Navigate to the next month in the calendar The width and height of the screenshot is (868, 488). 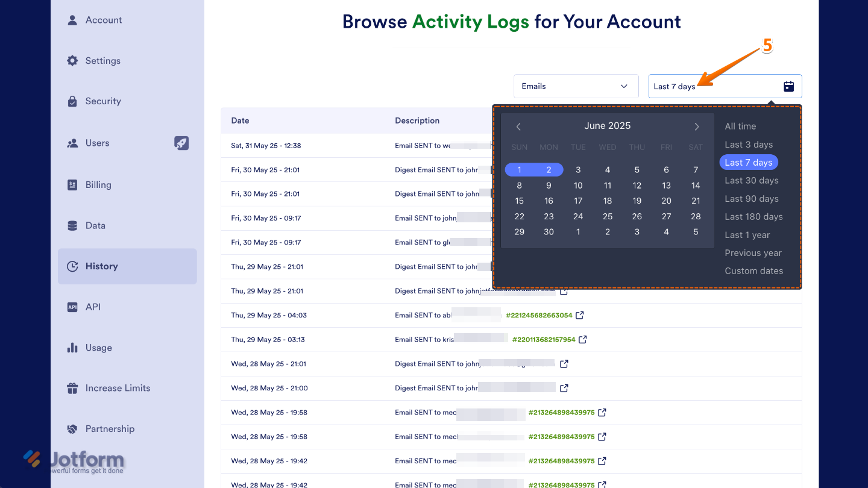[696, 126]
